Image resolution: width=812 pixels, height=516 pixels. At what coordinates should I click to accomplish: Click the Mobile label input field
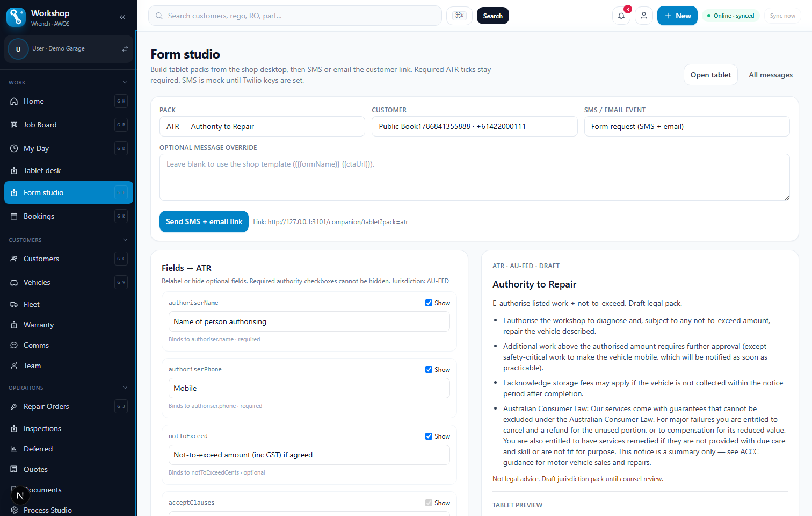309,388
